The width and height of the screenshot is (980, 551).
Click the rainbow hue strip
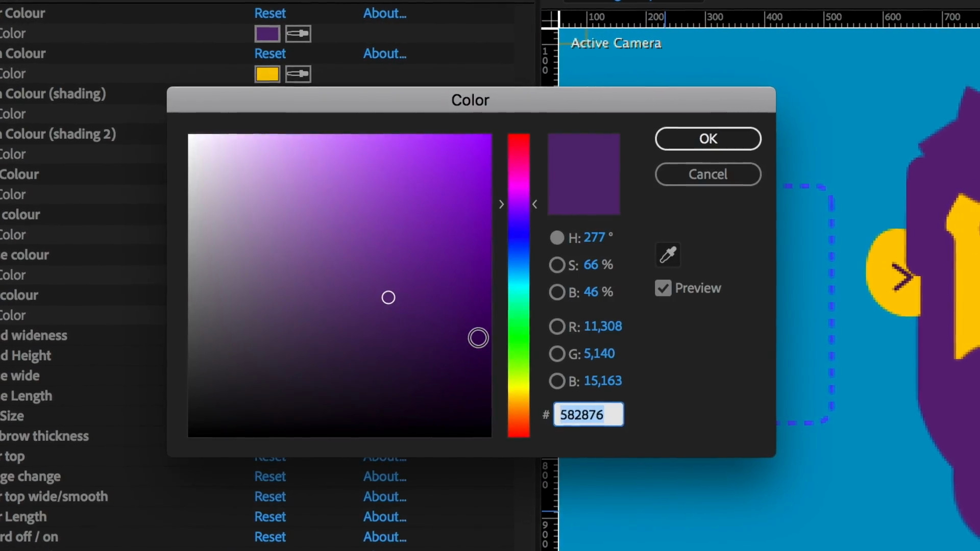click(519, 286)
